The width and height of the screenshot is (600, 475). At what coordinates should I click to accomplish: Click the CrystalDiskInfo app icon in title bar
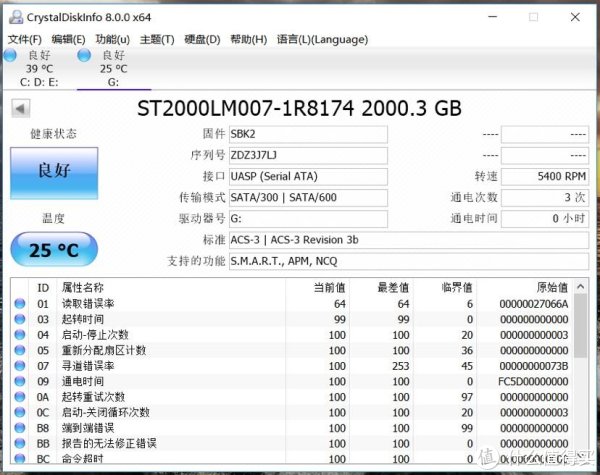pos(16,17)
